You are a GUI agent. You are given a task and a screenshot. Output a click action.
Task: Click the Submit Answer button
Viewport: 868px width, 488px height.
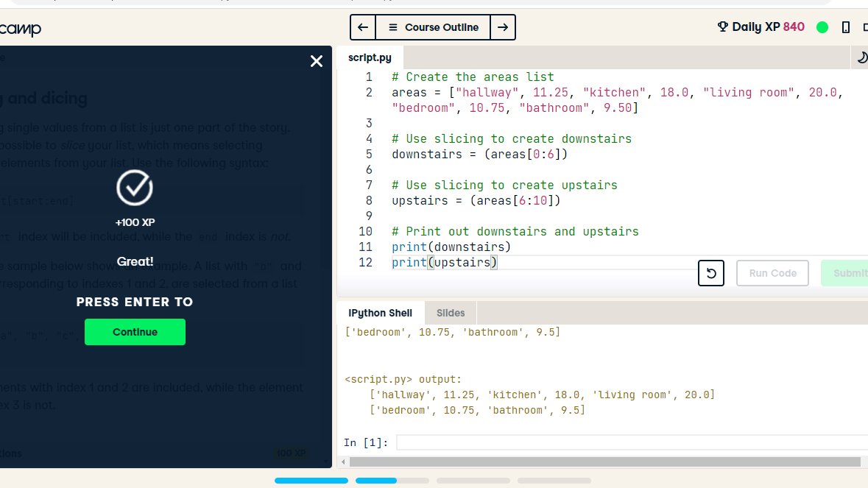[845, 273]
